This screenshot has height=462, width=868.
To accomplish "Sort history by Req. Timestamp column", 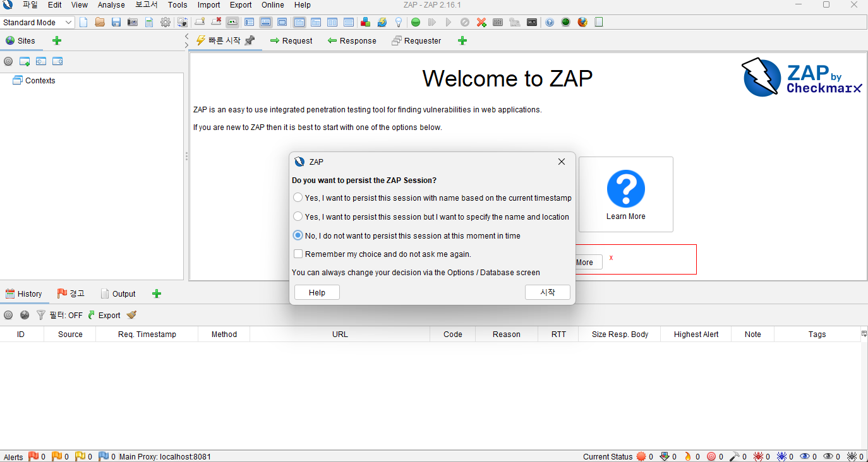I will tap(147, 334).
